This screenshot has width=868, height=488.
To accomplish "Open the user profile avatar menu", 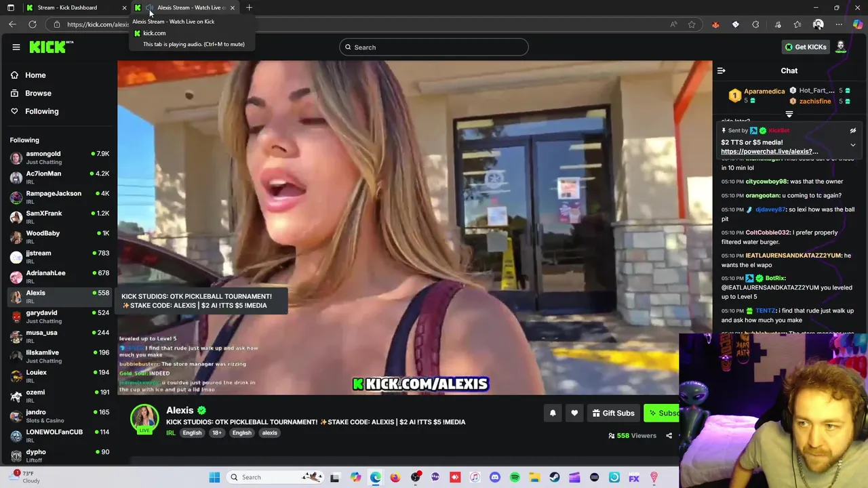I will coord(841,47).
